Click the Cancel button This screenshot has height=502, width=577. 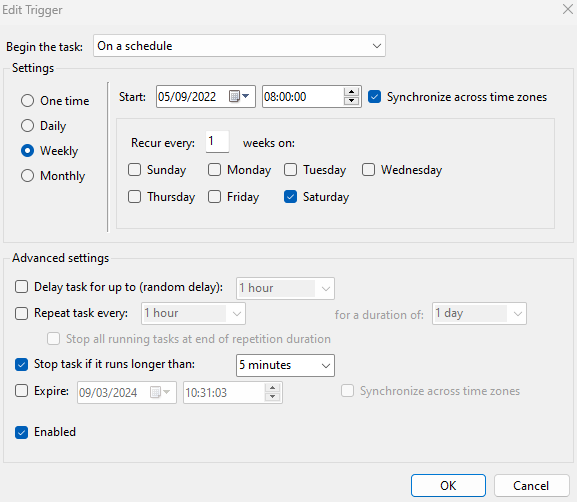tap(531, 485)
